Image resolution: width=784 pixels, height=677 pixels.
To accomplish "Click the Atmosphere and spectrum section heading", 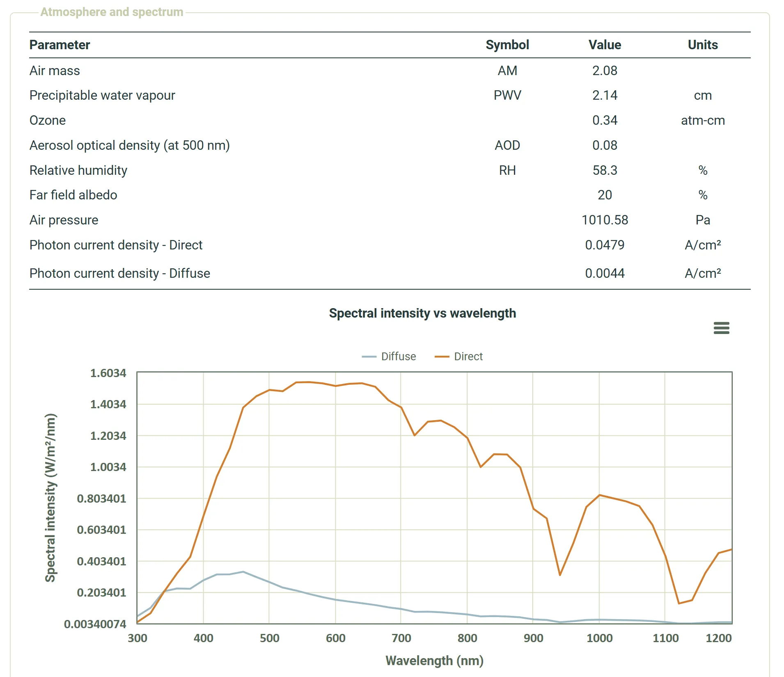I will click(x=112, y=12).
